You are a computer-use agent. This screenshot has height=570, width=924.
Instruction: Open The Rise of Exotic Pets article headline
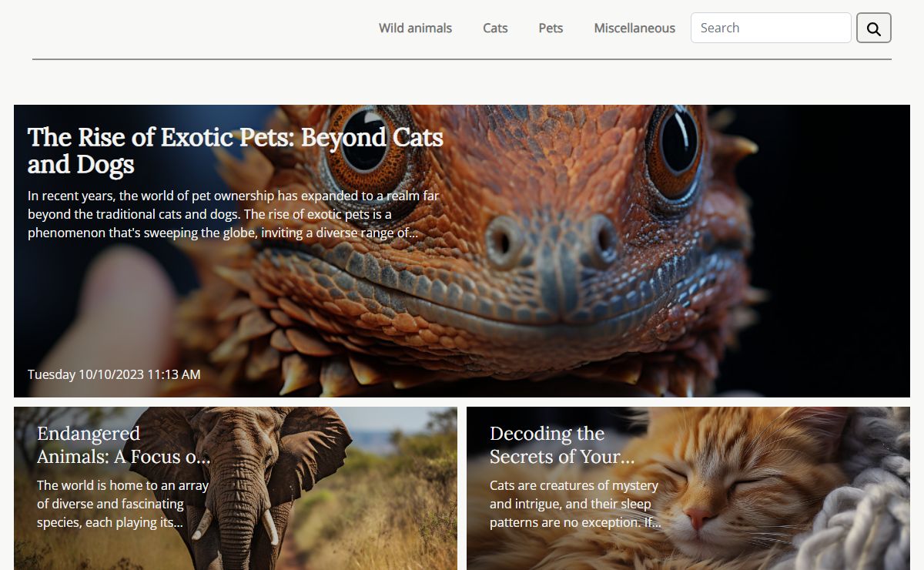(x=236, y=150)
